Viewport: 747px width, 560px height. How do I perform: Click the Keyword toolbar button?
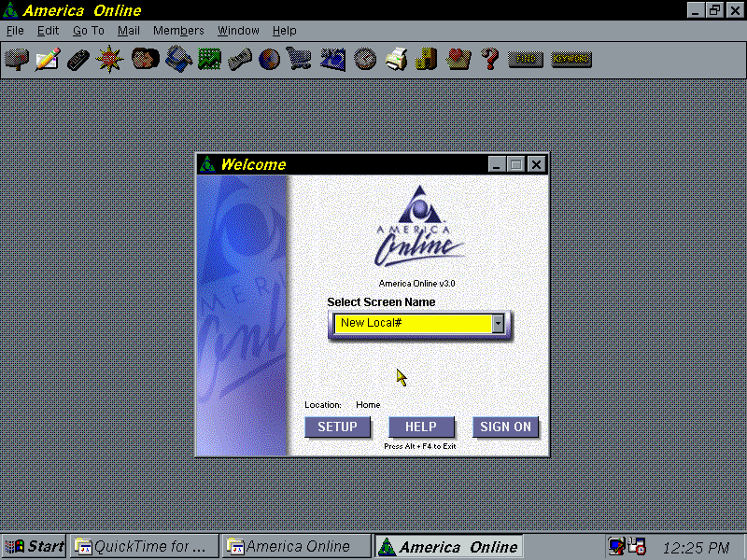click(x=571, y=60)
